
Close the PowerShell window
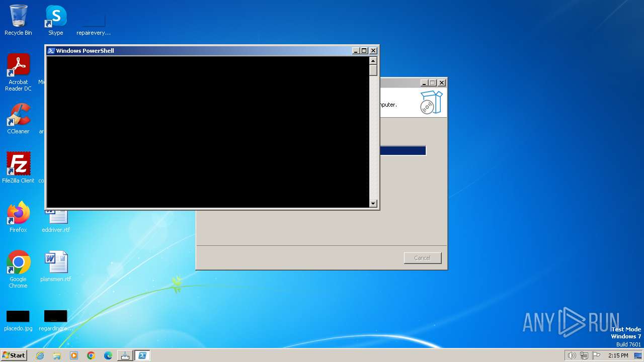[x=373, y=51]
